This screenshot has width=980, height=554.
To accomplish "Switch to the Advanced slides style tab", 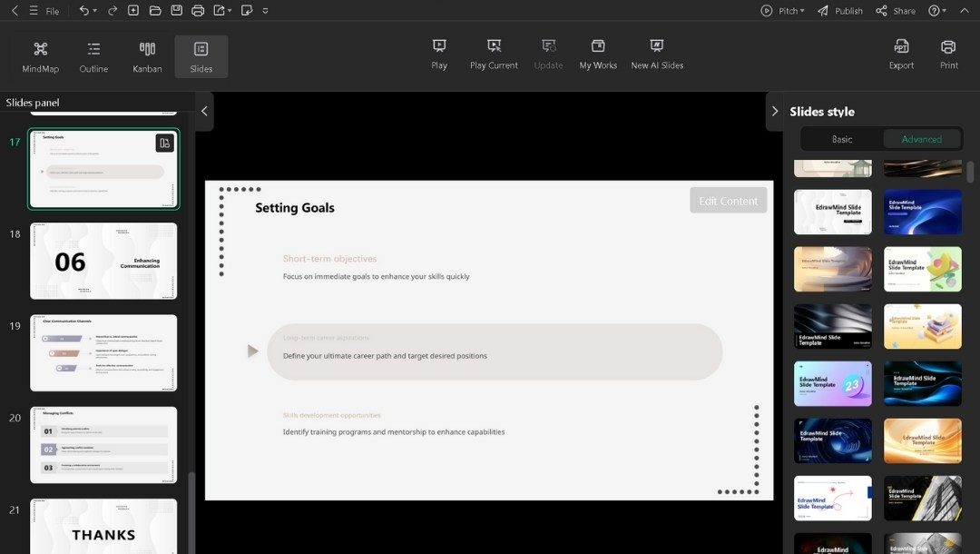I will [922, 139].
